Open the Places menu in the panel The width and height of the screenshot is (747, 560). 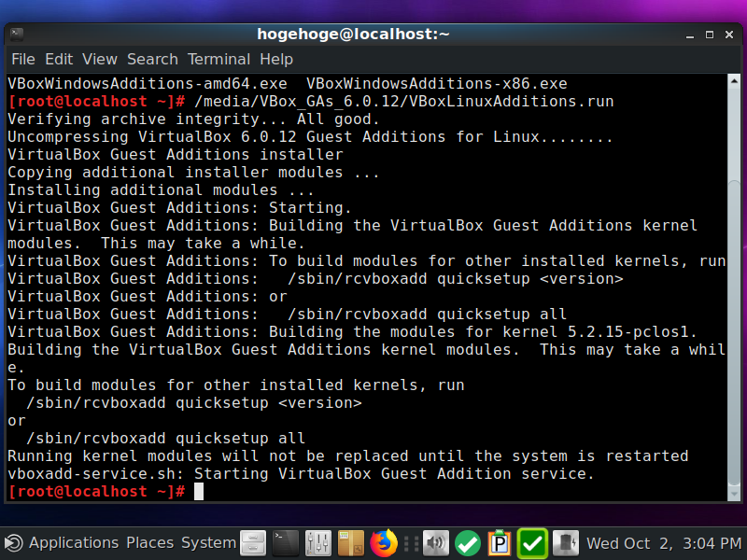(x=150, y=543)
